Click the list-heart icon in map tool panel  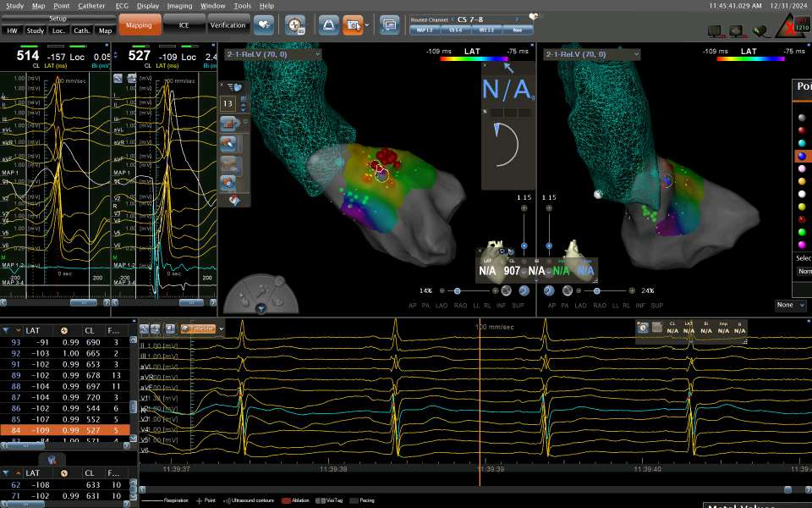[x=234, y=87]
